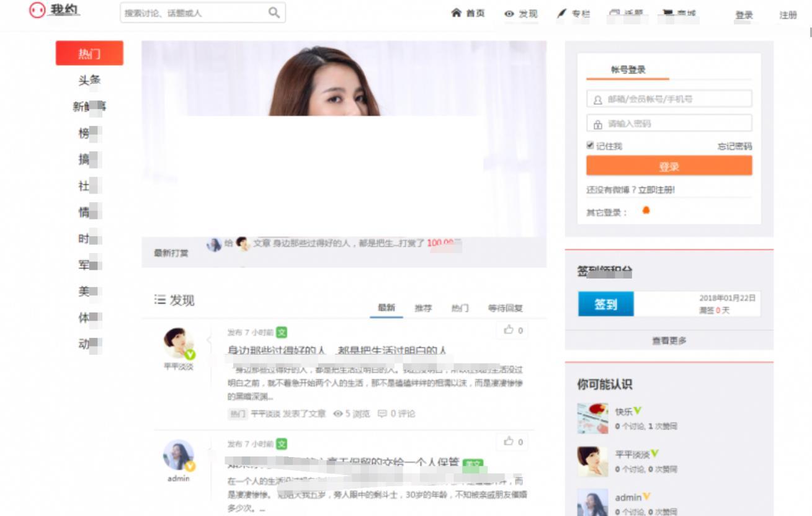The image size is (812, 516).
Task: Switch to the 推荐 tab
Action: pos(422,308)
